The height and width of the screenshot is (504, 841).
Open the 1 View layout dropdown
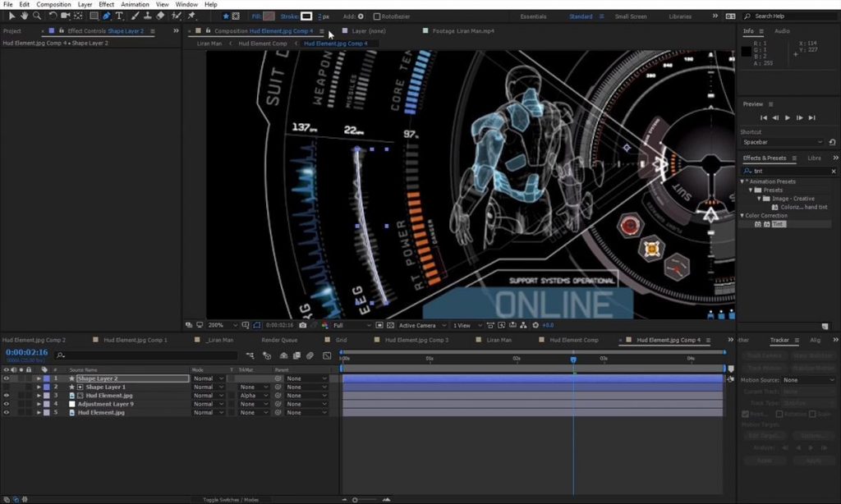(467, 325)
